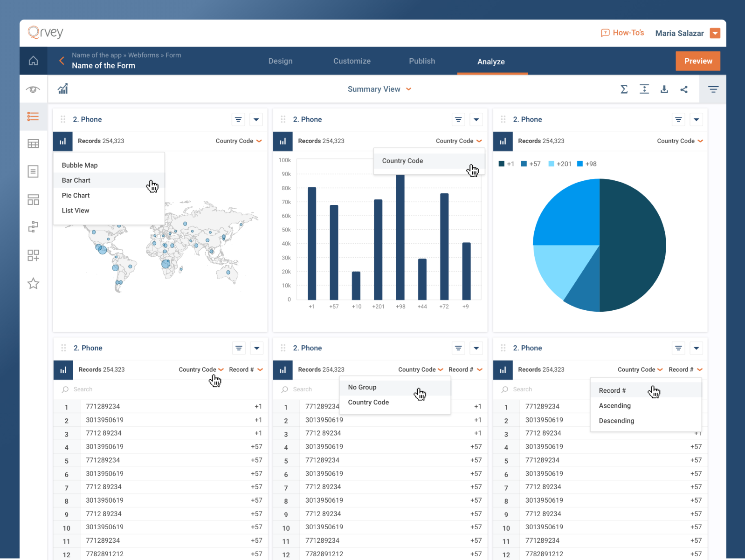Open Maria Salazar user menu arrow
Viewport: 745px width, 560px height.
click(715, 33)
